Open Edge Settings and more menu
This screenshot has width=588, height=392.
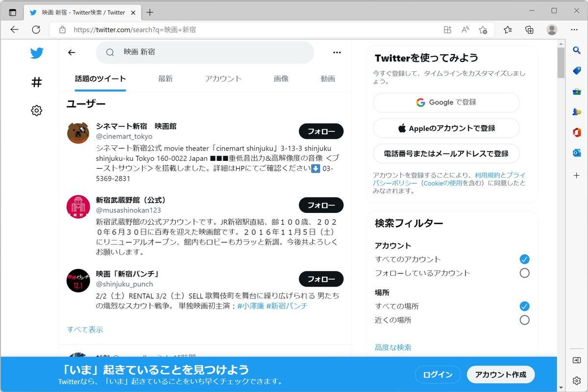[574, 29]
